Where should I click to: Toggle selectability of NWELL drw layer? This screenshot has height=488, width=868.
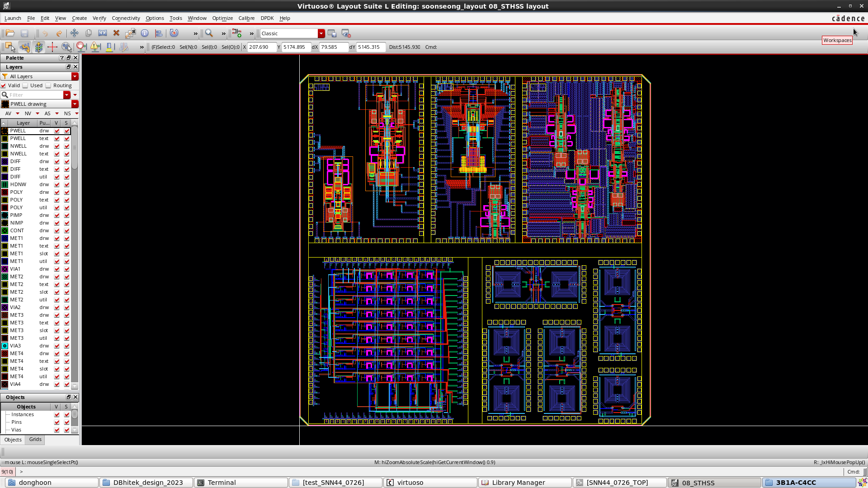(x=67, y=146)
